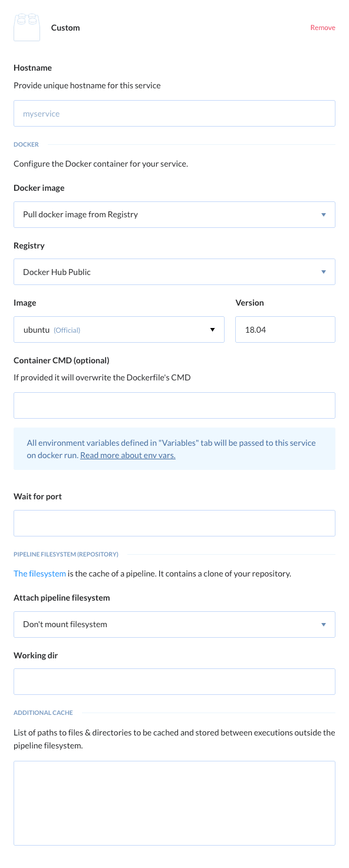
Task: Click the Version field containing 18.04
Action: [285, 329]
